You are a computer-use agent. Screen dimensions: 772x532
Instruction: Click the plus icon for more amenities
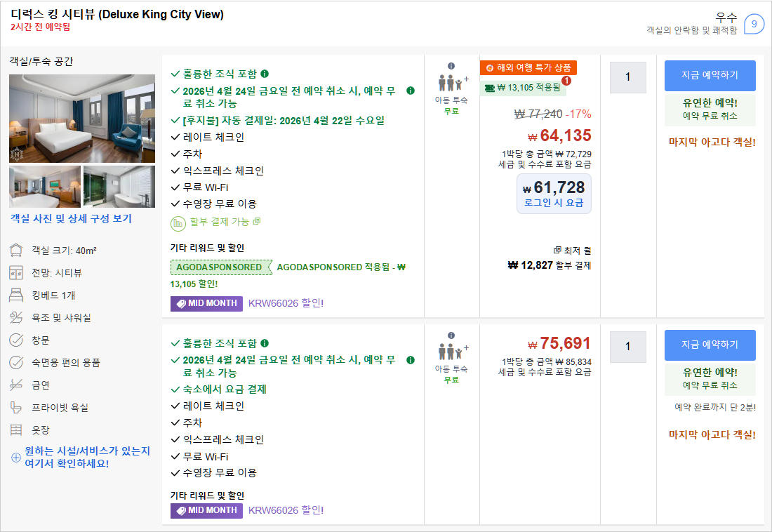[x=16, y=458]
